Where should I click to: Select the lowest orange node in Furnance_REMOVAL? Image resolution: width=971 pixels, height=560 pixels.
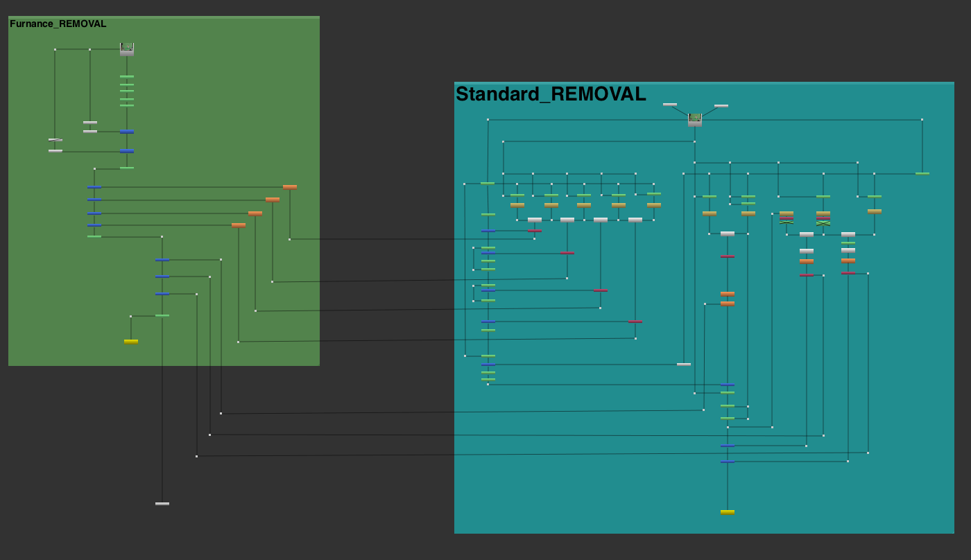pos(239,225)
